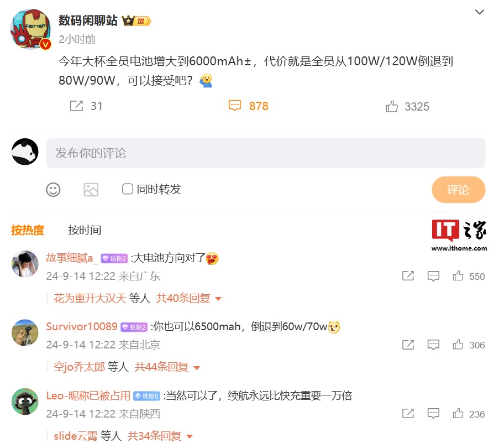499x448 pixels.
Task: Repost the Leo-昵称已被占用 comment
Action: tap(408, 414)
